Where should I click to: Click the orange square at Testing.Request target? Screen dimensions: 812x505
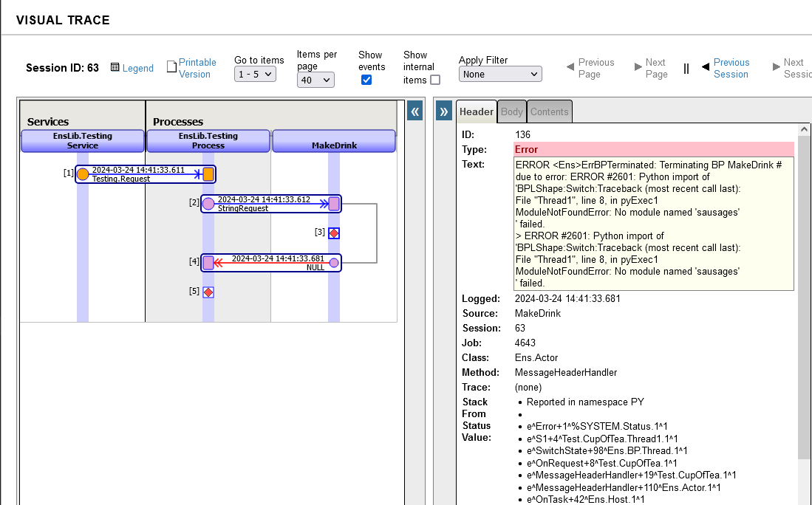coord(208,174)
